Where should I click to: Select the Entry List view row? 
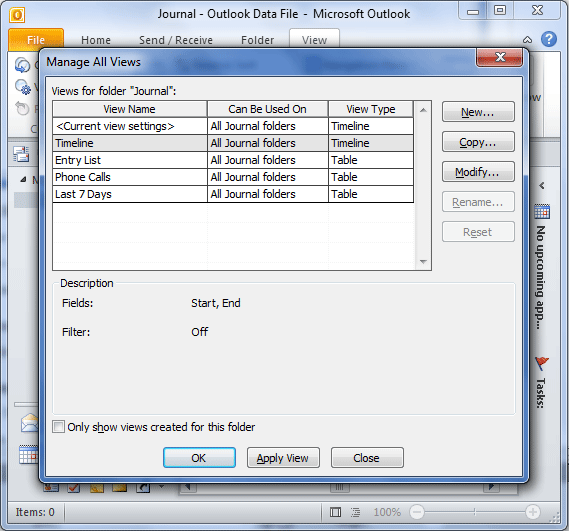coord(233,160)
